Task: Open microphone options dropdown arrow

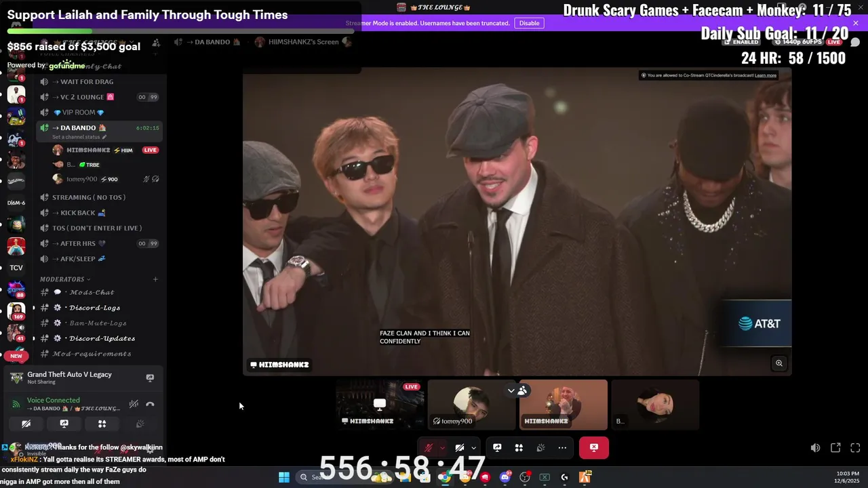Action: 442,447
